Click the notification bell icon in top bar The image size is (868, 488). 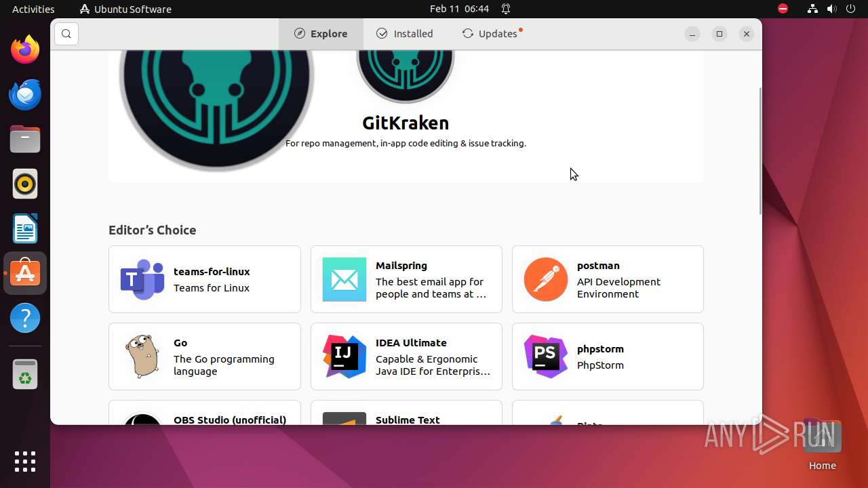[x=506, y=9]
